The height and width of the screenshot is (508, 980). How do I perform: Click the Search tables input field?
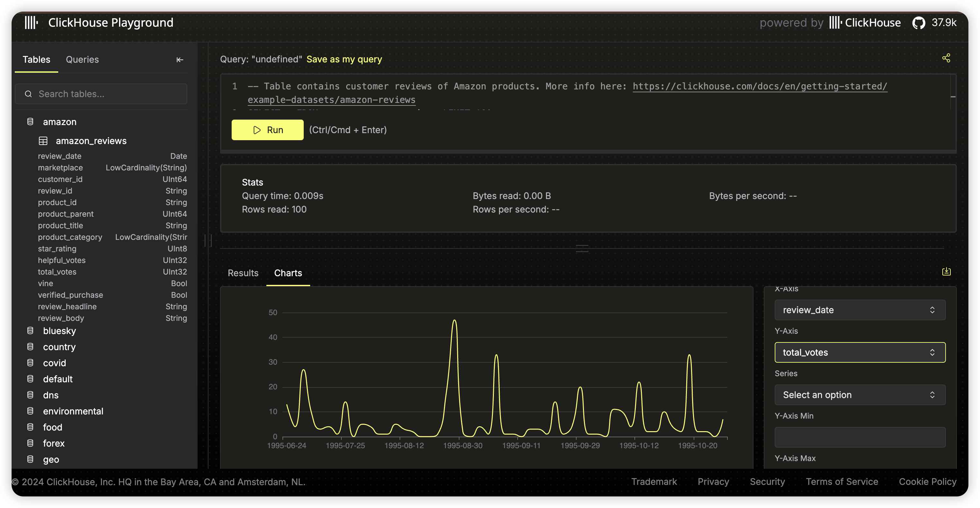(x=101, y=94)
